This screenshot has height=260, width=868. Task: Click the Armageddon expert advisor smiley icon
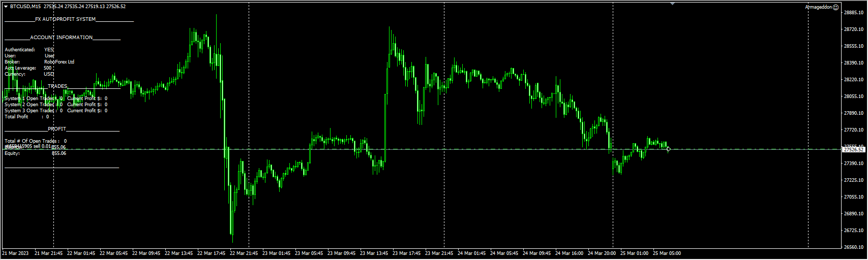[836, 7]
